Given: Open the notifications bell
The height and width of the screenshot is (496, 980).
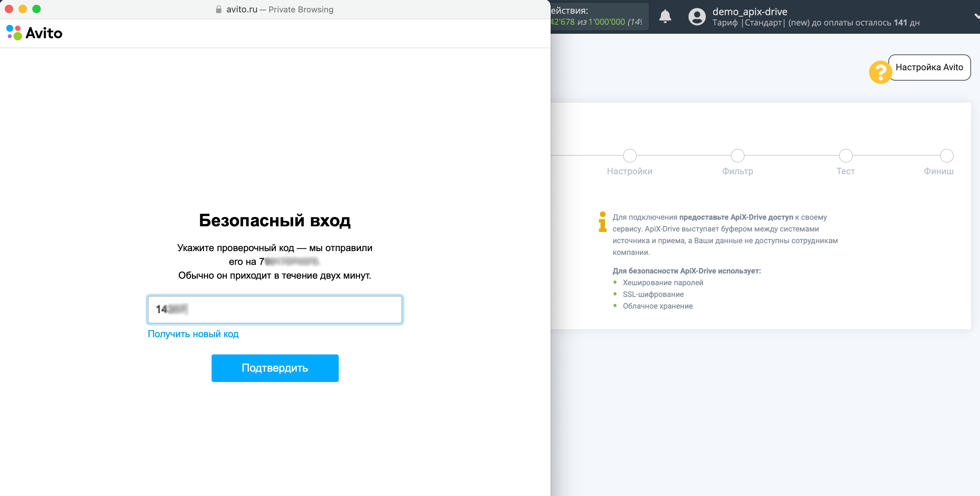Looking at the screenshot, I should pos(665,17).
